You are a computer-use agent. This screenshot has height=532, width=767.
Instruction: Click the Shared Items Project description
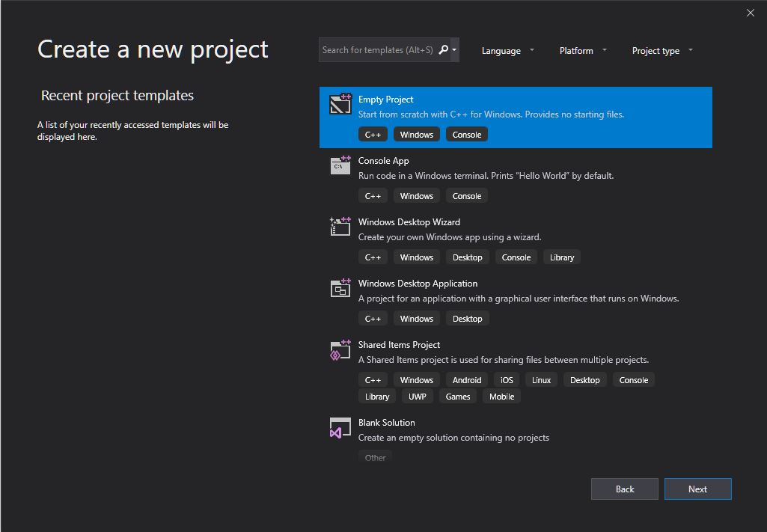pos(504,360)
